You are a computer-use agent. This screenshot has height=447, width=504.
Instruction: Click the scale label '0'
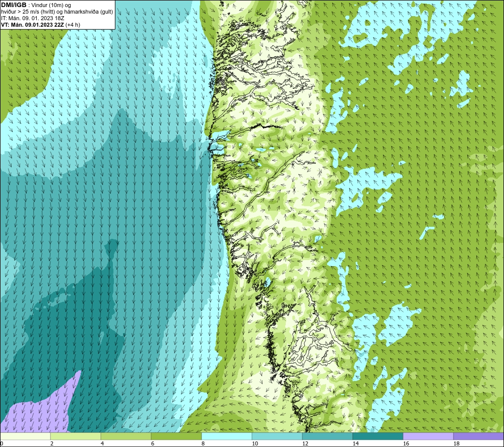(x=2, y=443)
